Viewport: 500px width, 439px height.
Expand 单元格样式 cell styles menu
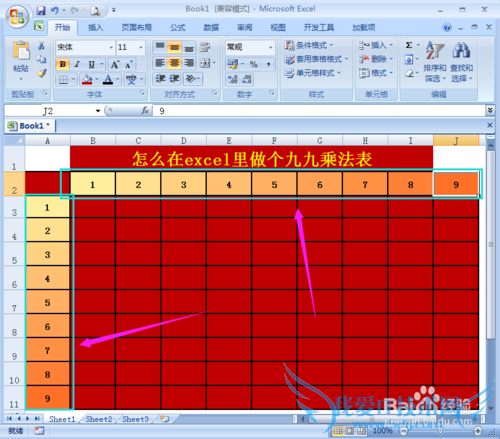coord(313,73)
